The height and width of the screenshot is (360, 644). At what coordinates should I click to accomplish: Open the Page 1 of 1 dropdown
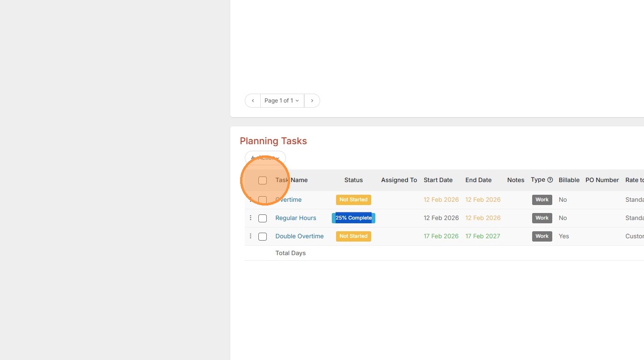point(282,101)
